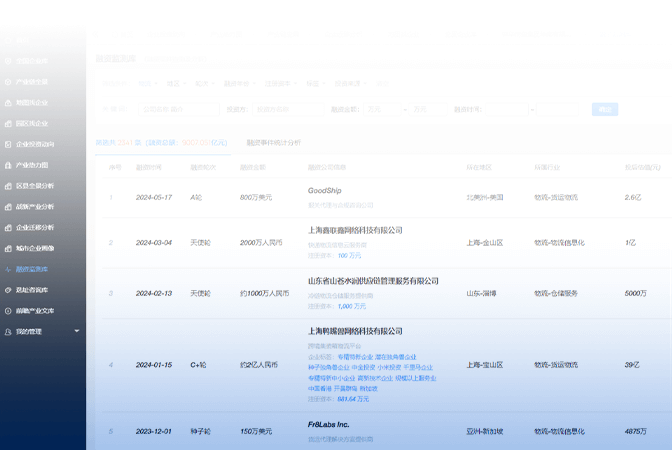Screen dimensions: 672x450
Task: Click the 企业投资动向 sidebar icon
Action: 8,144
